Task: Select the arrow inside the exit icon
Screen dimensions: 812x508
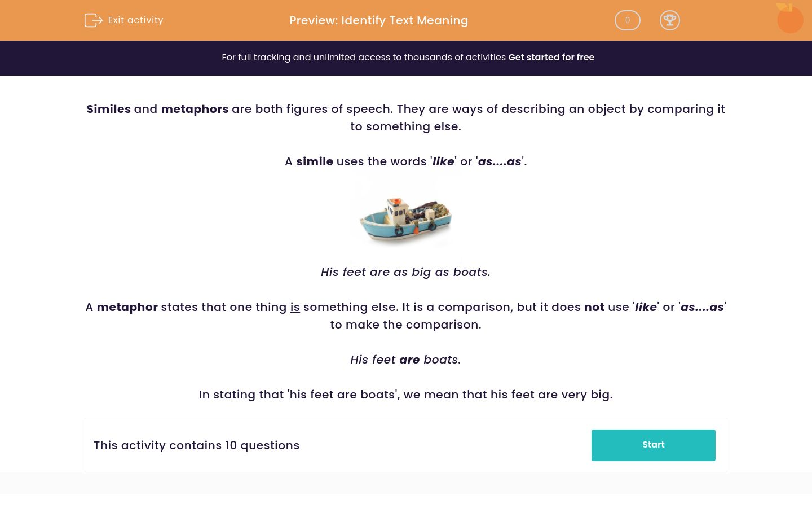Action: (98, 21)
